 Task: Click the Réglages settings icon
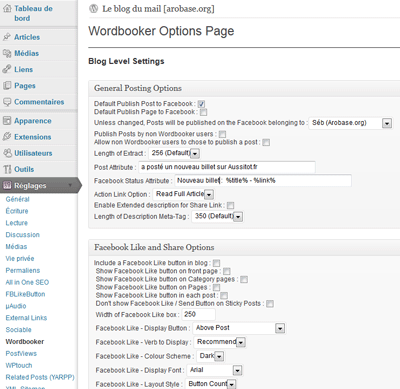coord(7,185)
